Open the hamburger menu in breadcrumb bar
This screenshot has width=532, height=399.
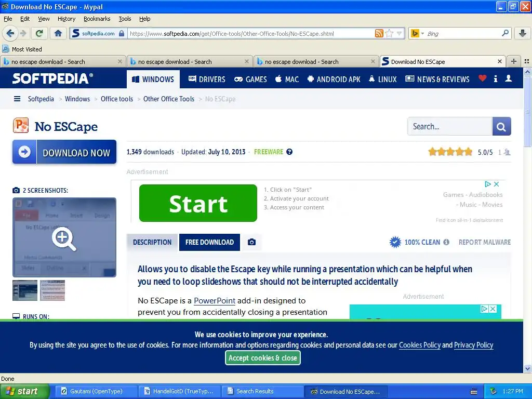[x=17, y=99]
